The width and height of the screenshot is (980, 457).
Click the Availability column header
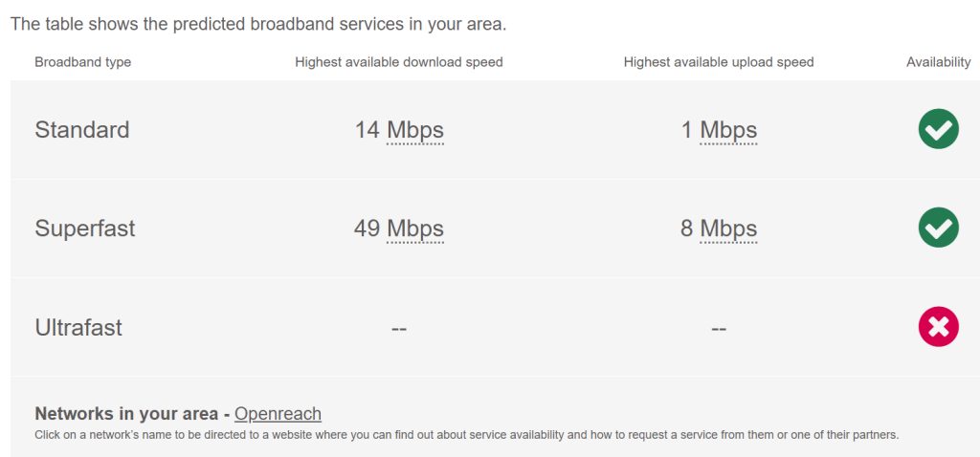pos(938,62)
